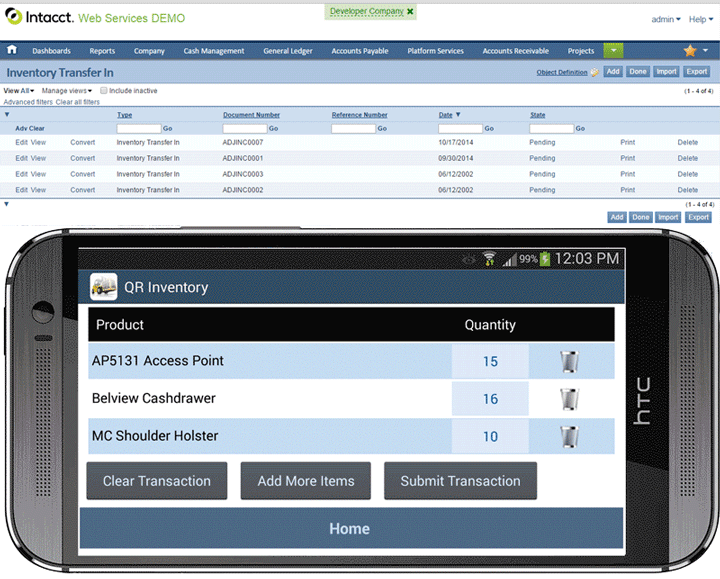Tap the phone signal strength icon
The height and width of the screenshot is (579, 720).
click(x=509, y=260)
